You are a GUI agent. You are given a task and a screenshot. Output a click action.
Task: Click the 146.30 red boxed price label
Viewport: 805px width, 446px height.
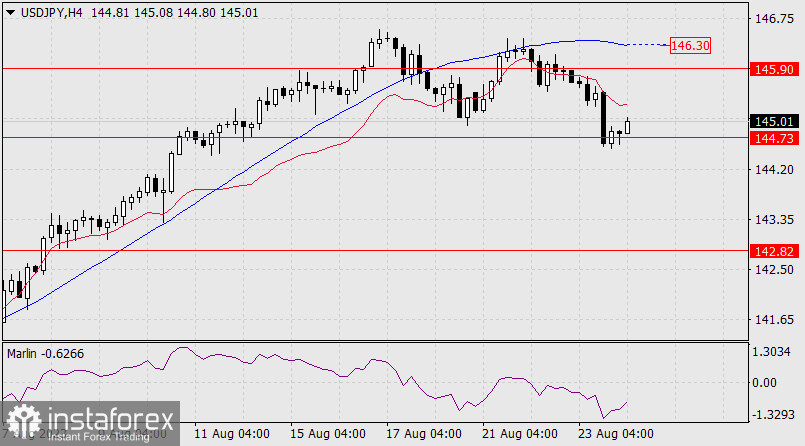[x=691, y=46]
